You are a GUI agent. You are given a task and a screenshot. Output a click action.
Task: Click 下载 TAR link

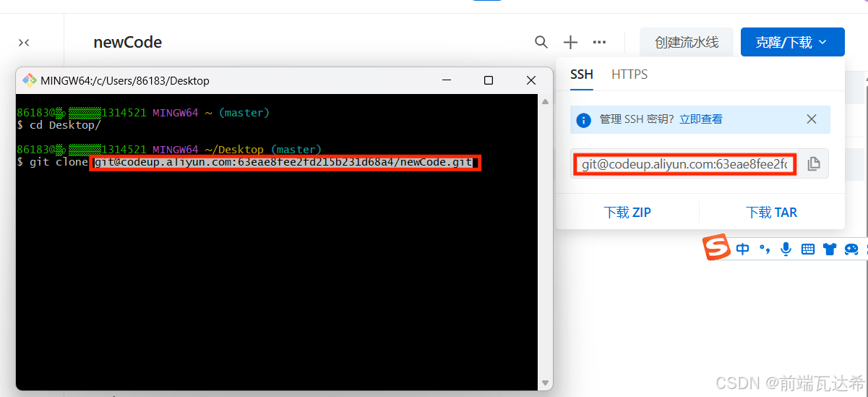click(x=772, y=213)
